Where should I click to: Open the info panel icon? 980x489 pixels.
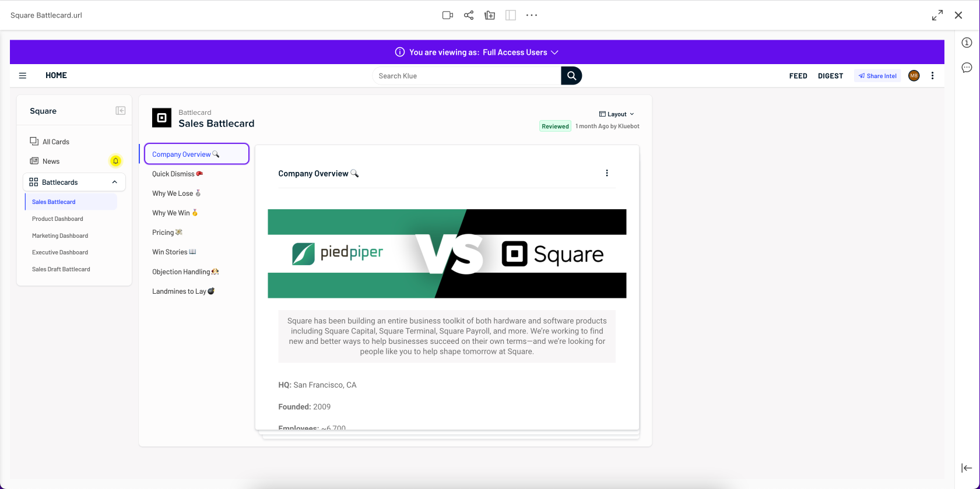point(967,43)
